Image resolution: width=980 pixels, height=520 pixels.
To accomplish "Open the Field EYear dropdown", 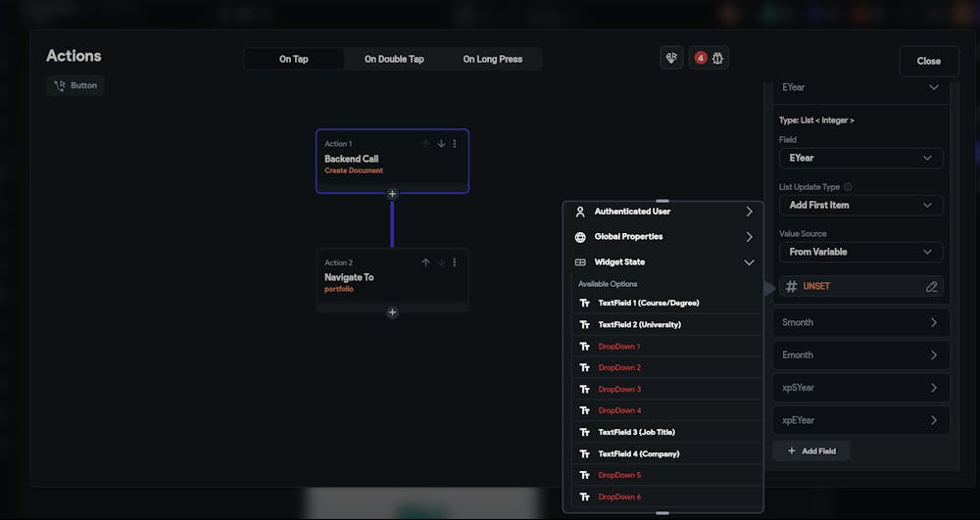I will pyautogui.click(x=860, y=158).
